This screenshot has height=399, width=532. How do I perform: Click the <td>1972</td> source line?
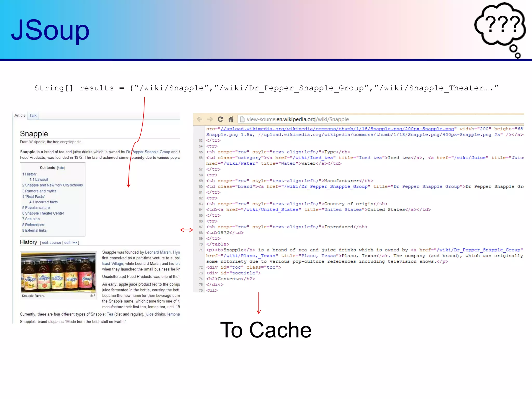click(225, 233)
